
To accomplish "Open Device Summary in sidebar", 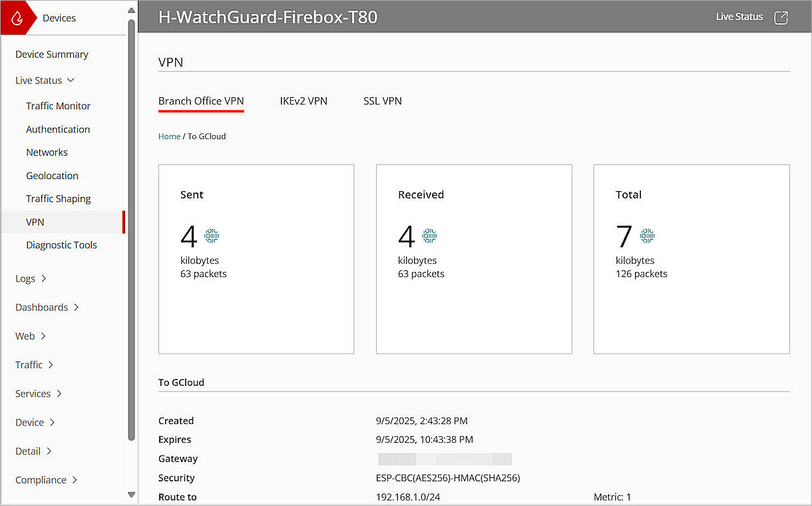I will point(52,55).
